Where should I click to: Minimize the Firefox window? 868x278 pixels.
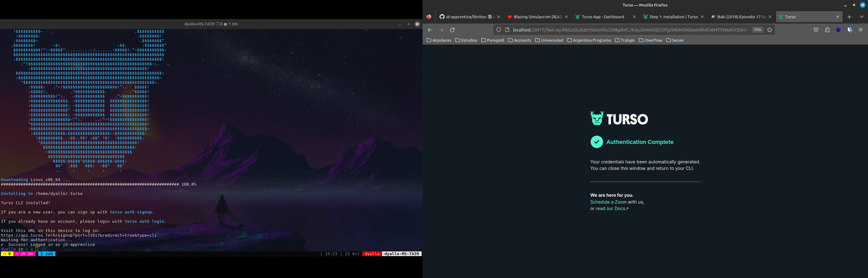tap(845, 5)
